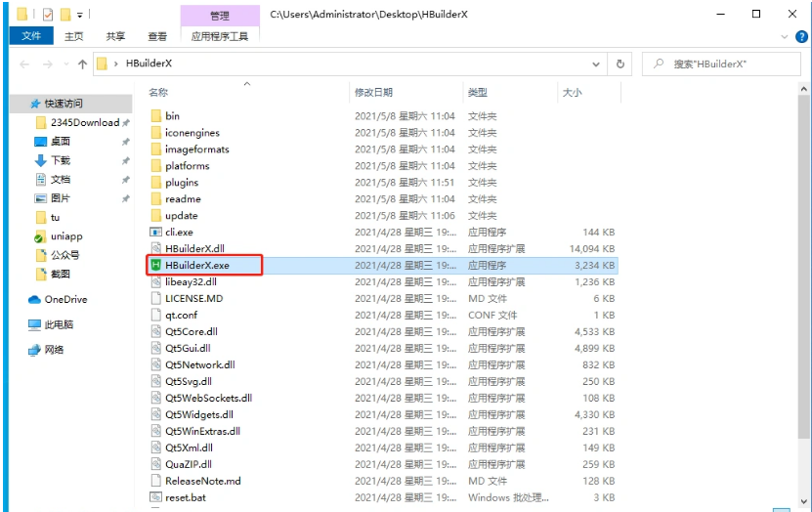The image size is (812, 512).
Task: Open 公众号 folder in sidebar
Action: pos(64,255)
